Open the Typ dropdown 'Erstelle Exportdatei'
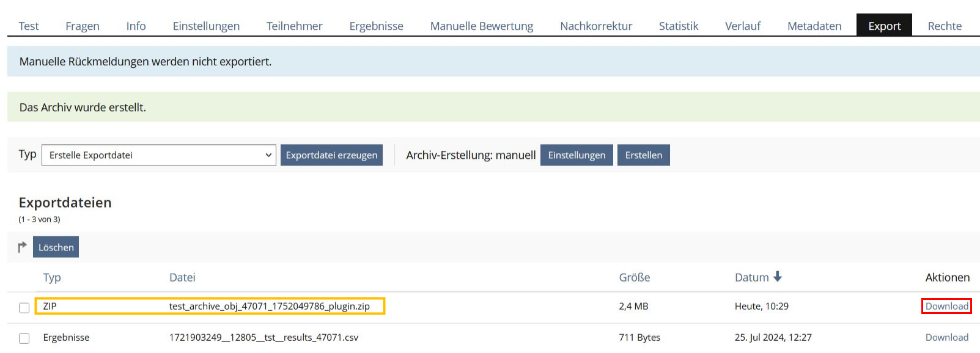The width and height of the screenshot is (980, 353). (x=159, y=155)
